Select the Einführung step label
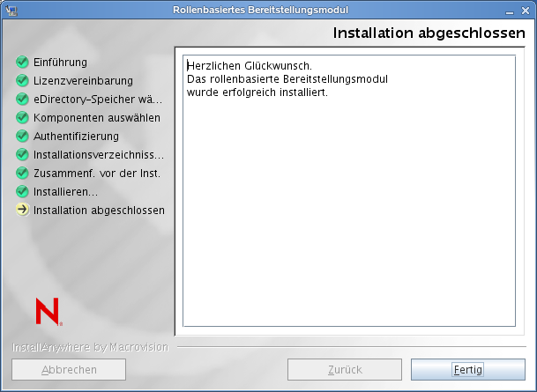537x392 pixels. point(60,63)
